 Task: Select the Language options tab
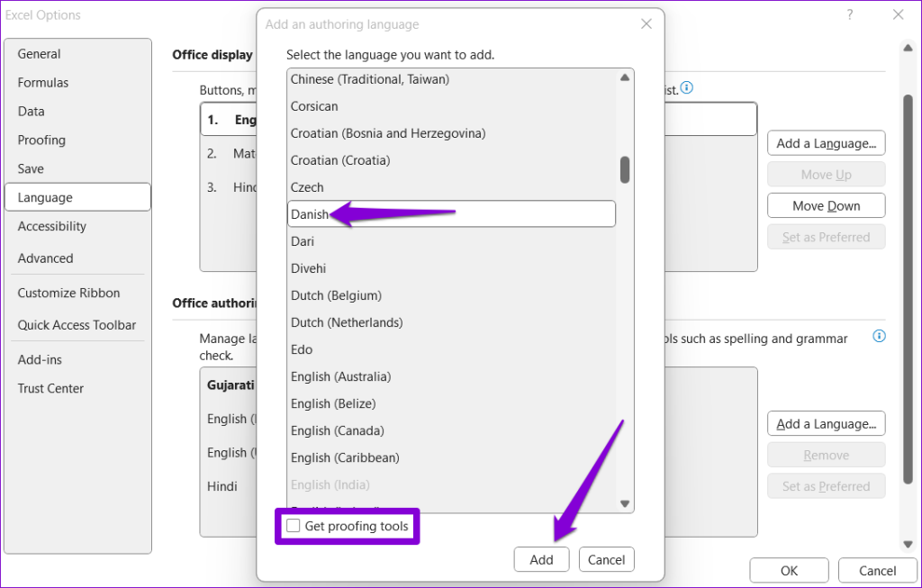point(77,197)
